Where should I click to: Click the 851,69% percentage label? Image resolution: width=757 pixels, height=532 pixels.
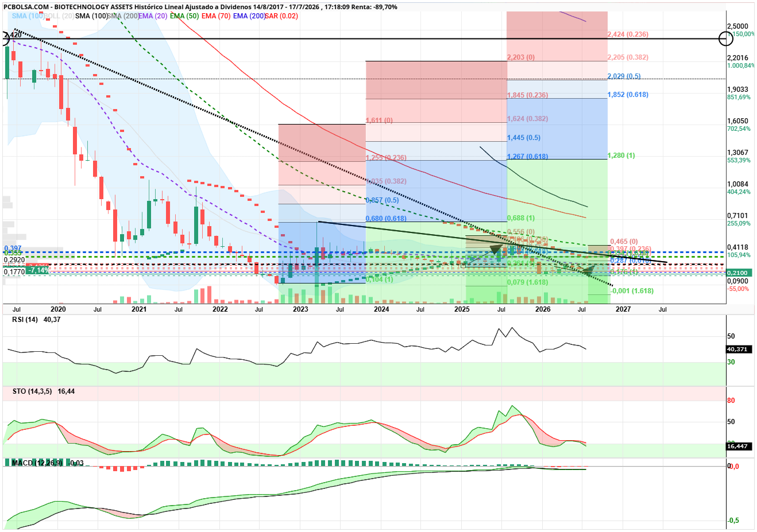[x=739, y=97]
